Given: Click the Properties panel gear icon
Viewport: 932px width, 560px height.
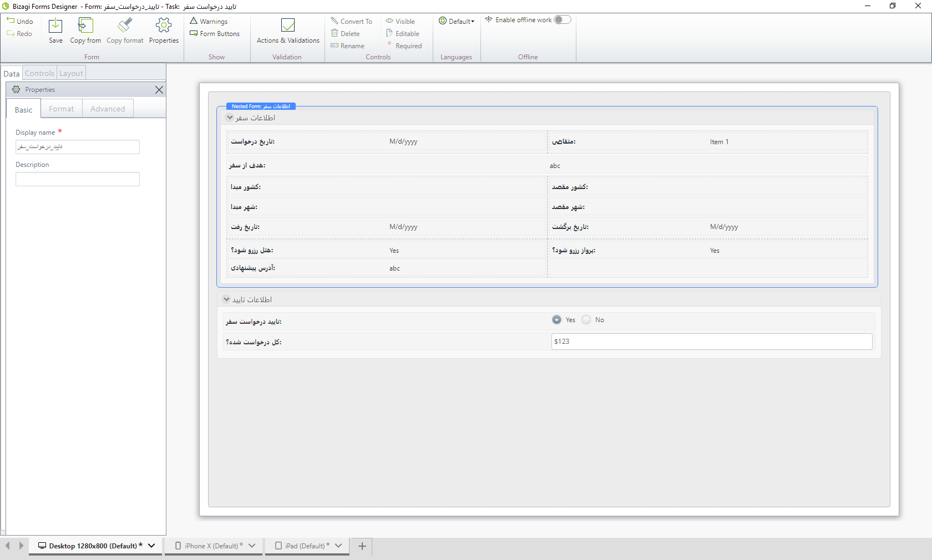Looking at the screenshot, I should (16, 89).
